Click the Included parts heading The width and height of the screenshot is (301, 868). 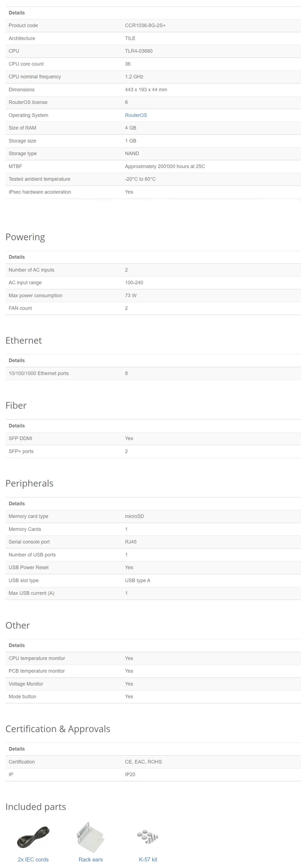(x=36, y=807)
